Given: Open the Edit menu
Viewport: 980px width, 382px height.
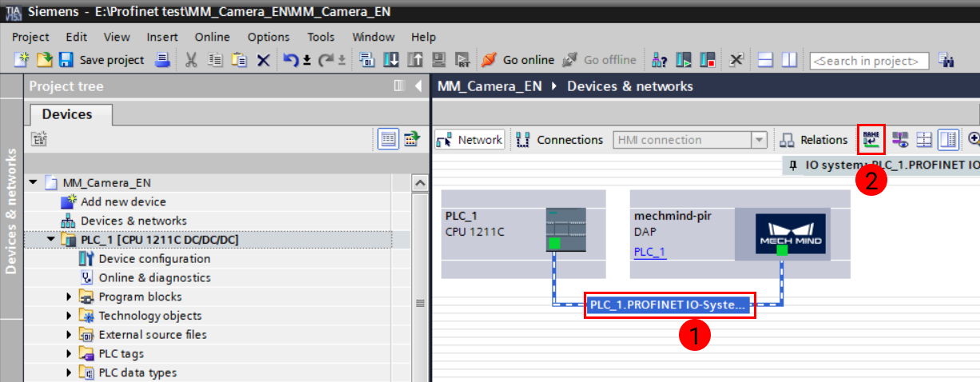Looking at the screenshot, I should [77, 37].
